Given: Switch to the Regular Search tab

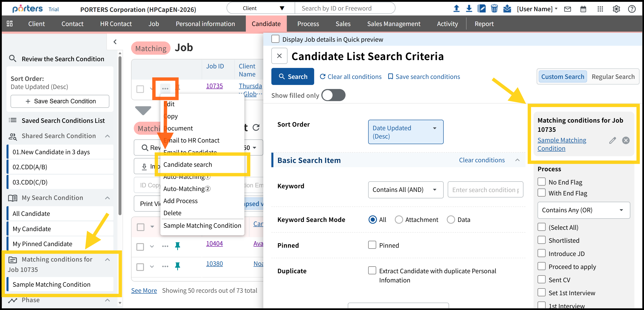Looking at the screenshot, I should 613,77.
